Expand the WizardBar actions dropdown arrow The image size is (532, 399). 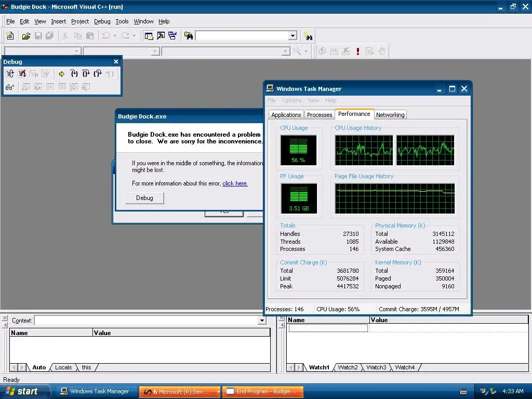pyautogui.click(x=306, y=51)
